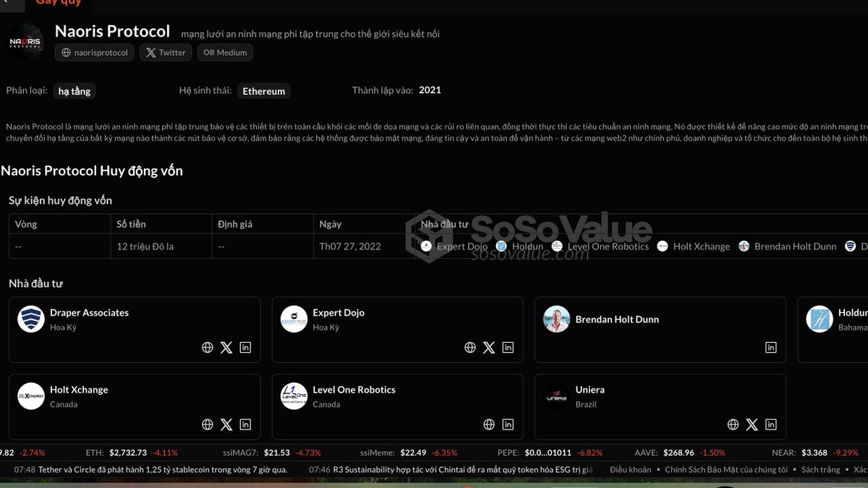Open the Chính Sách Bảo Mật footer link
Image resolution: width=868 pixels, height=488 pixels.
pyautogui.click(x=726, y=469)
